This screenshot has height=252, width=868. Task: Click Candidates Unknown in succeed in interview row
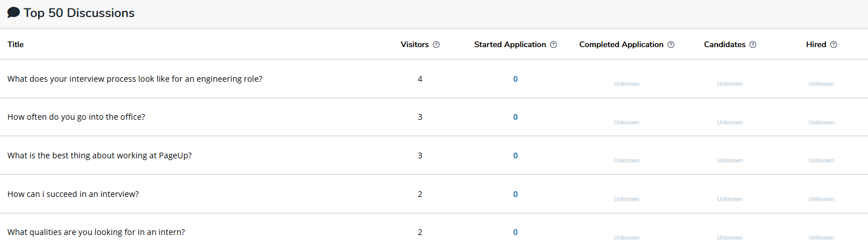pos(730,199)
